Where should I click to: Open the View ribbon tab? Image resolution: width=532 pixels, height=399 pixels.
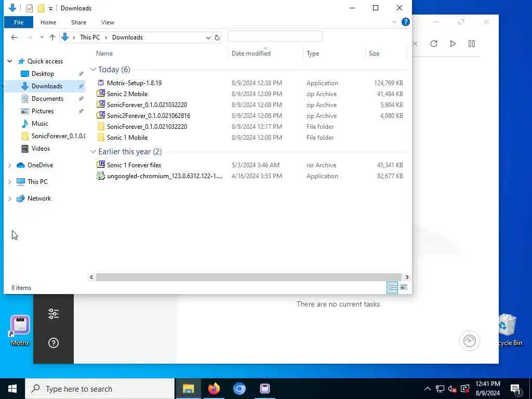[108, 22]
